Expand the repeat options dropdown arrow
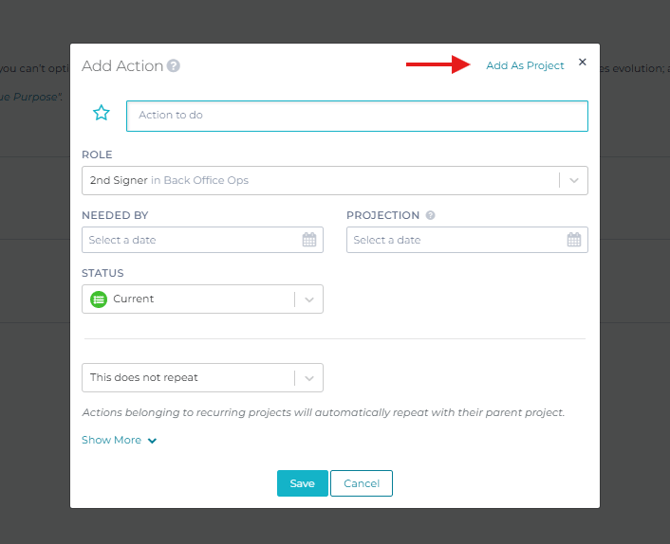 (309, 378)
